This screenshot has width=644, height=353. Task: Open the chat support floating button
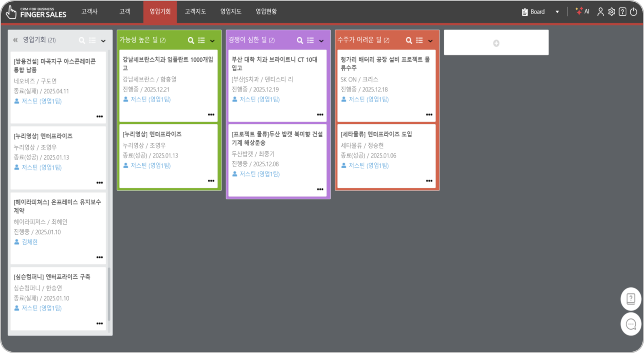pyautogui.click(x=631, y=324)
